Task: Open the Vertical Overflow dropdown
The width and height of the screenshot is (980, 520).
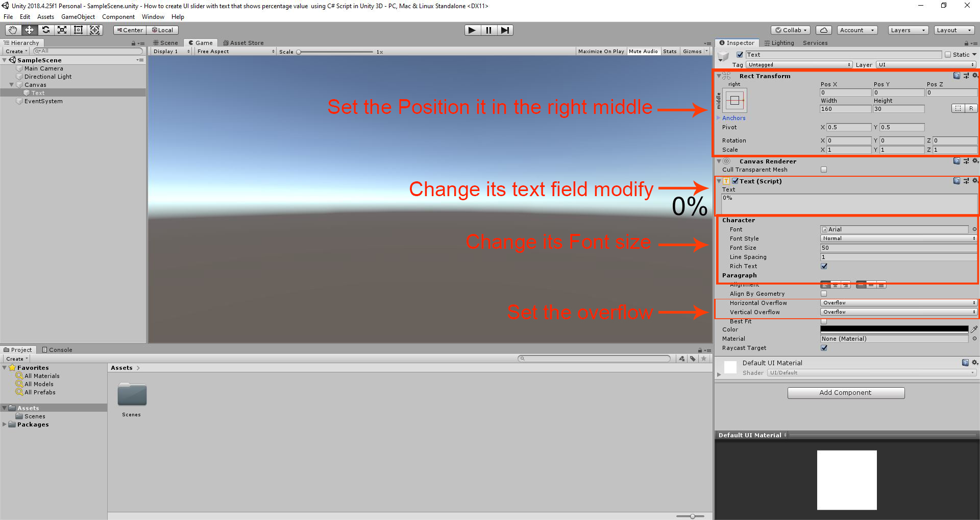Action: coord(898,312)
